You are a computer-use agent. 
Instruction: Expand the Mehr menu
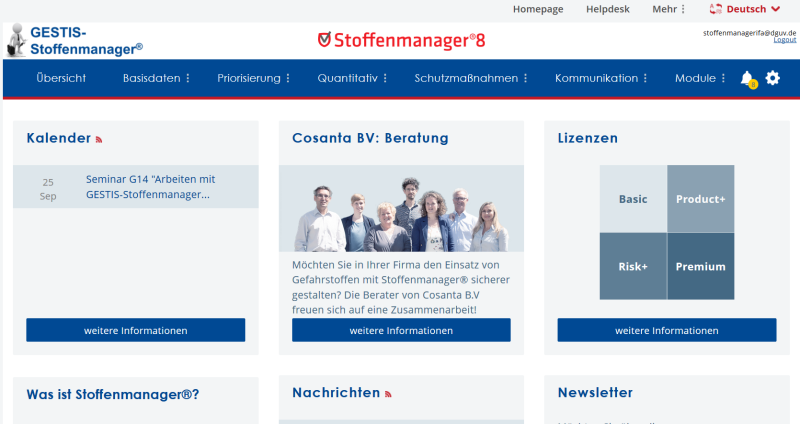pyautogui.click(x=669, y=9)
